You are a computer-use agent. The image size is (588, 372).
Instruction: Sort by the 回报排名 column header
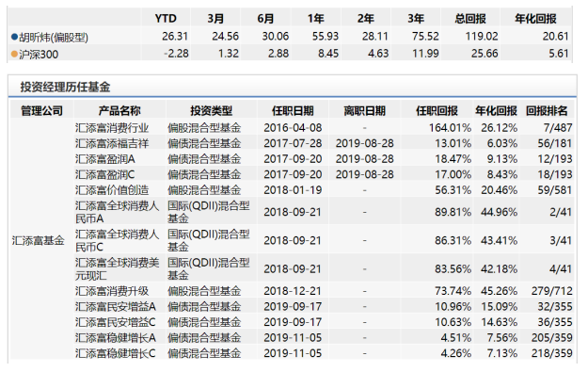tap(547, 111)
